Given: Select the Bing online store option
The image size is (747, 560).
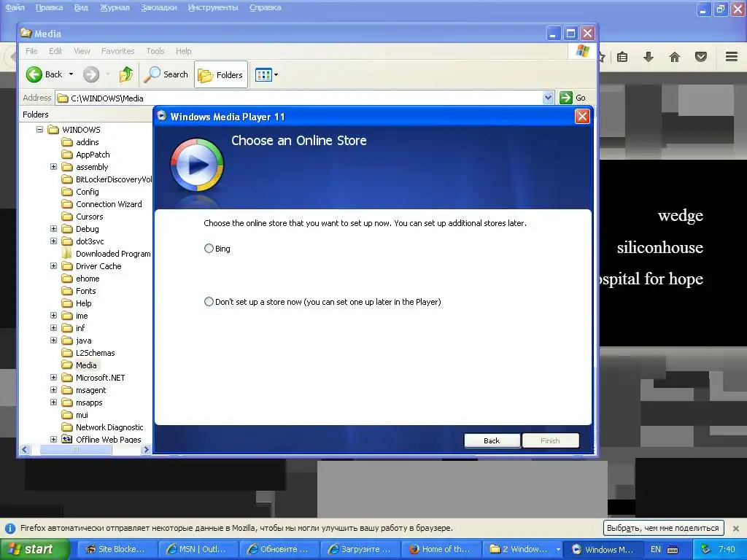Looking at the screenshot, I should 209,249.
